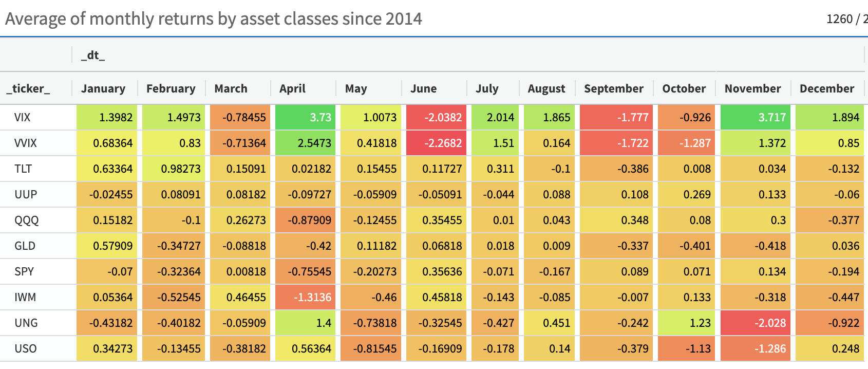Select the USO ticker row label
868x369 pixels.
(26, 348)
